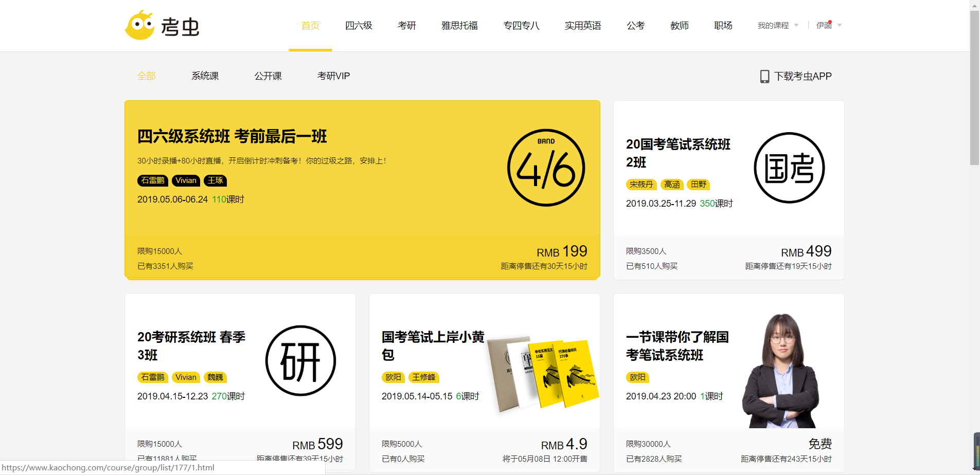Open course 四六级系统班 考前最后一班
980x475 pixels.
(x=232, y=136)
